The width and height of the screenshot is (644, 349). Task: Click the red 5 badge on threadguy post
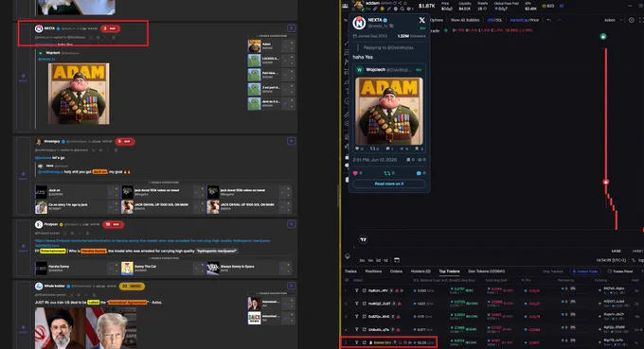click(125, 142)
